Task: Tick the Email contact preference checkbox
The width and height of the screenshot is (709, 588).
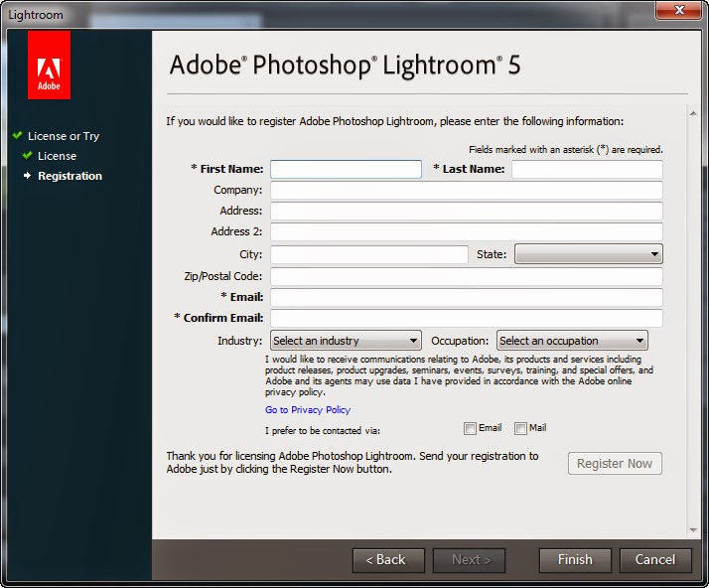Action: [x=470, y=428]
